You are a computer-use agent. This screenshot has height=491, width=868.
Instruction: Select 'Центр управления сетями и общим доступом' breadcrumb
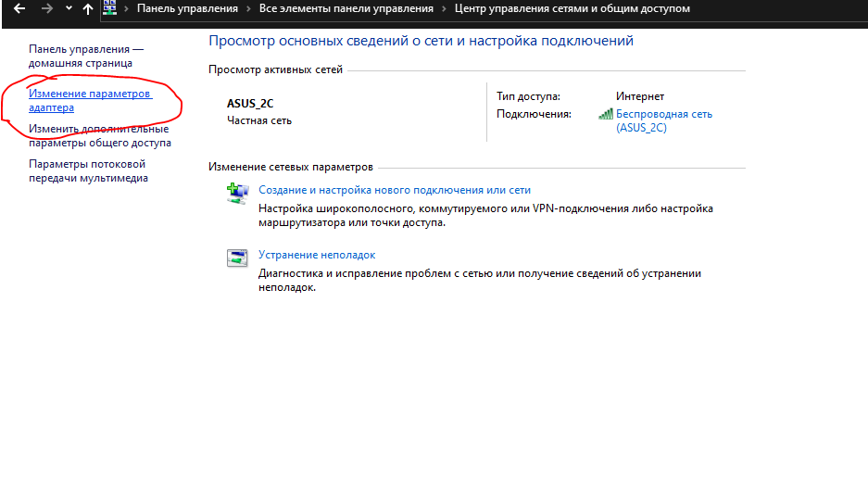[572, 8]
